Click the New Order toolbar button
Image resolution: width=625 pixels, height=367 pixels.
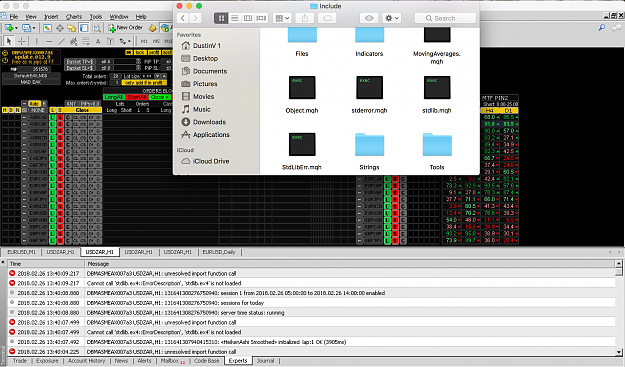(x=126, y=28)
